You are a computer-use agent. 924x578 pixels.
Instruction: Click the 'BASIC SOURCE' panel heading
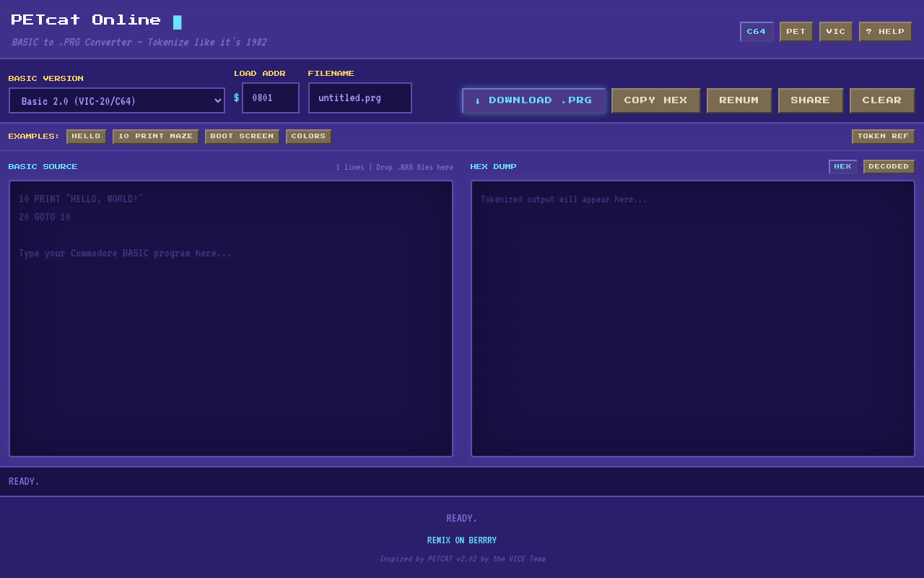point(43,167)
